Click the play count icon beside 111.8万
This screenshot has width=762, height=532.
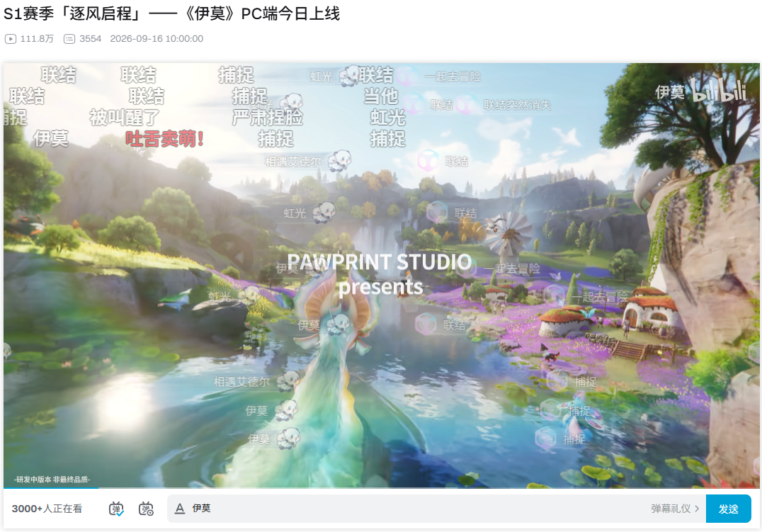(11, 39)
